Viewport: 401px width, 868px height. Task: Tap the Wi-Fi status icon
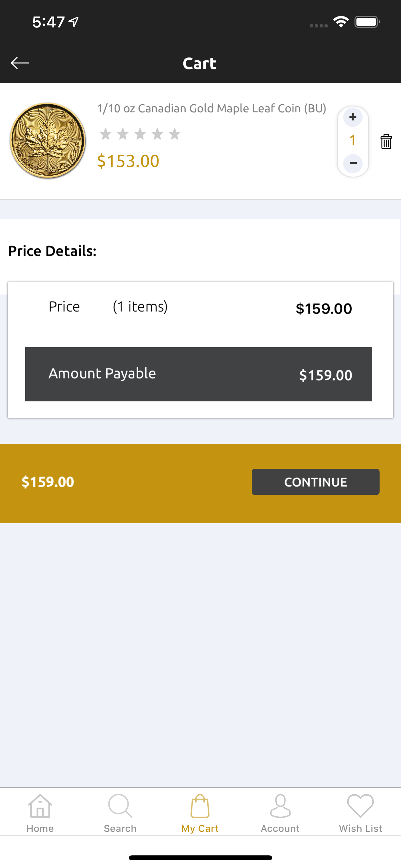341,22
